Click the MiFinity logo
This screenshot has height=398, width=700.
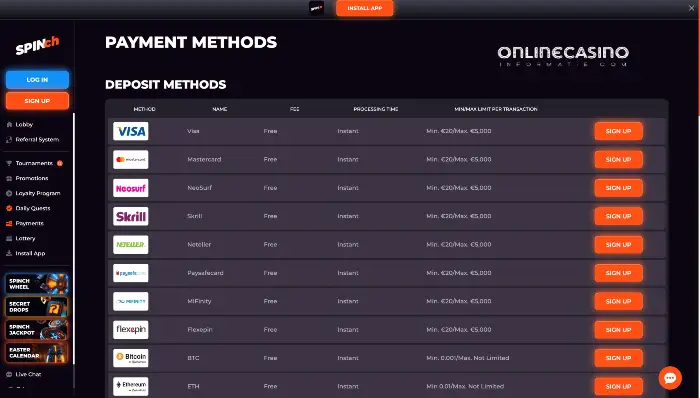(130, 301)
